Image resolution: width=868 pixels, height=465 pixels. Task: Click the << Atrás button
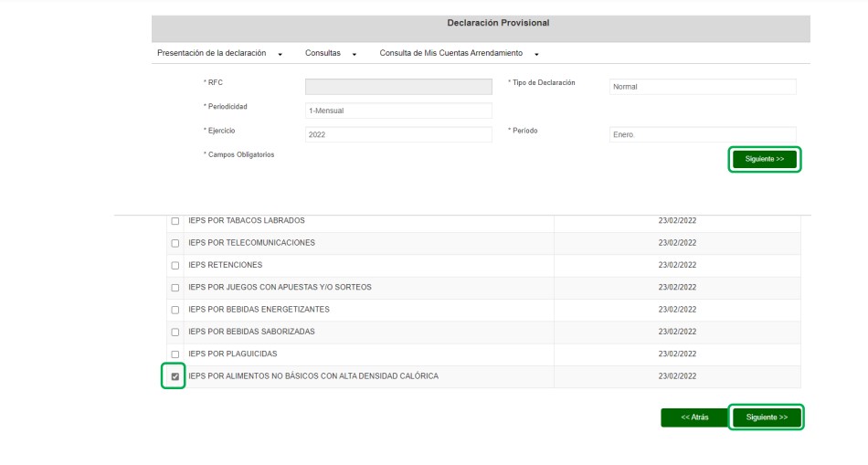[x=694, y=417]
